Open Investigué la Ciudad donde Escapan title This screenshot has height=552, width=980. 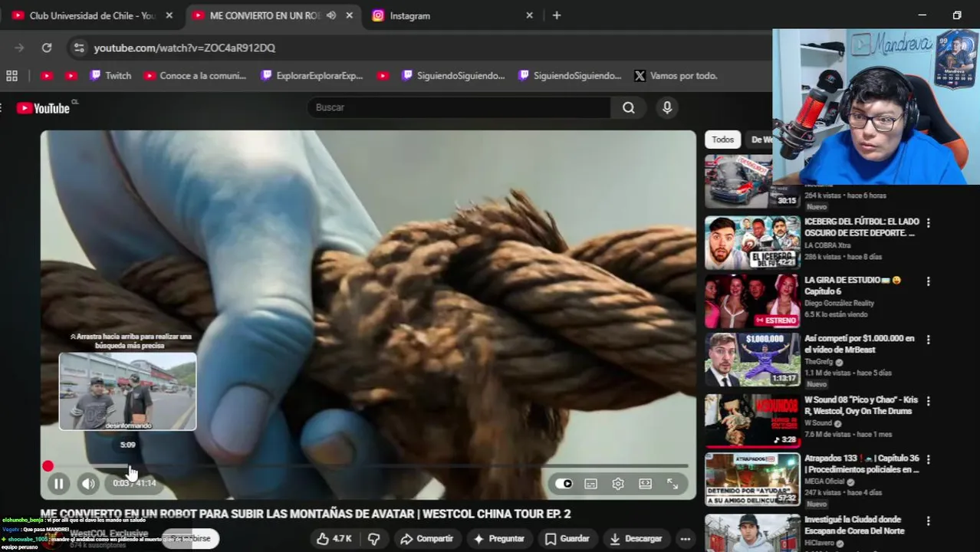click(x=854, y=525)
